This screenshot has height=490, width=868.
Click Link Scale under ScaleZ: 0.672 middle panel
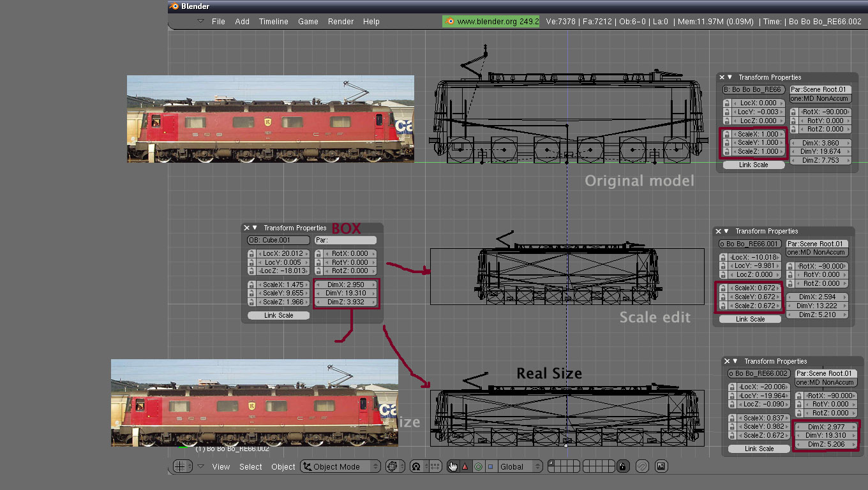(x=750, y=319)
